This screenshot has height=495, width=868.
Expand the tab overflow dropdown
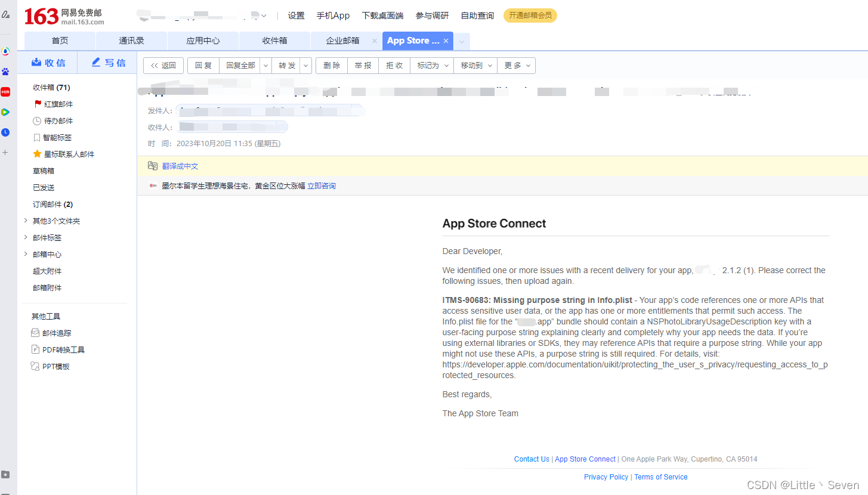462,41
